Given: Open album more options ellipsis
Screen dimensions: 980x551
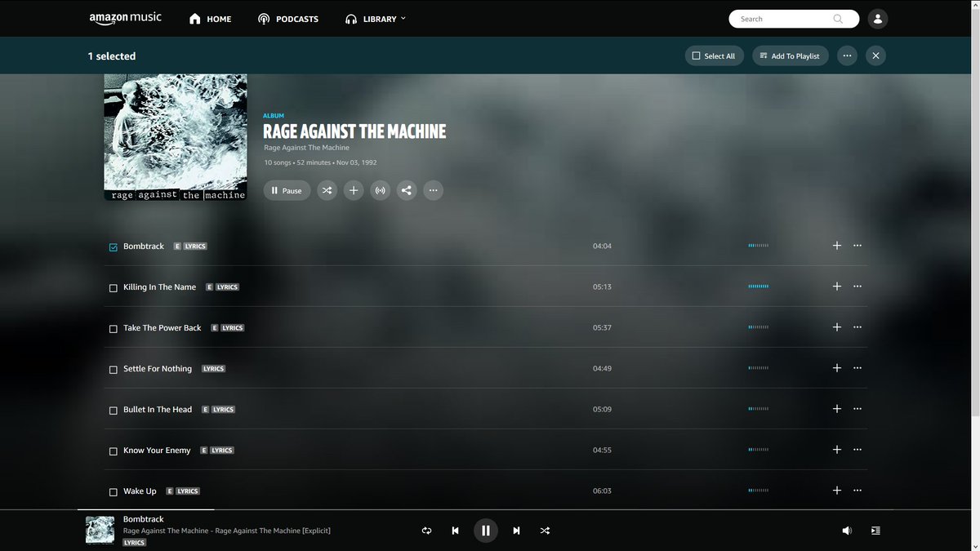Looking at the screenshot, I should [x=433, y=190].
